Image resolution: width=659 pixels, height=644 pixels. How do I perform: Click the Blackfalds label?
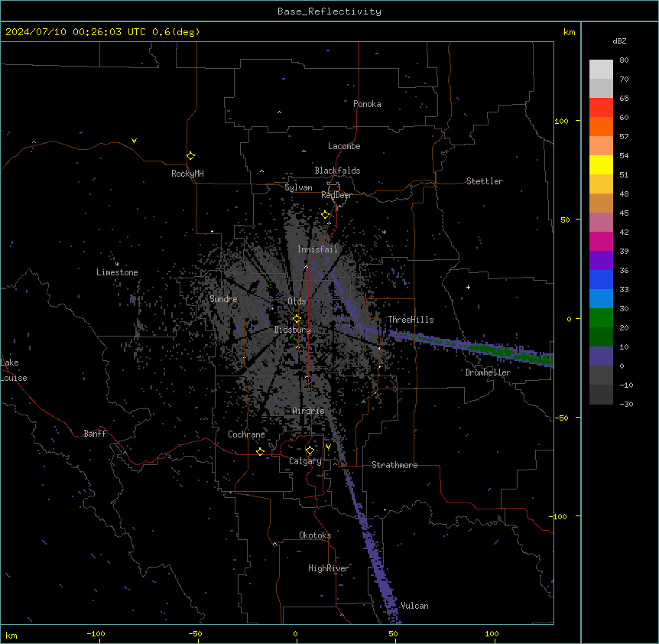tap(337, 171)
